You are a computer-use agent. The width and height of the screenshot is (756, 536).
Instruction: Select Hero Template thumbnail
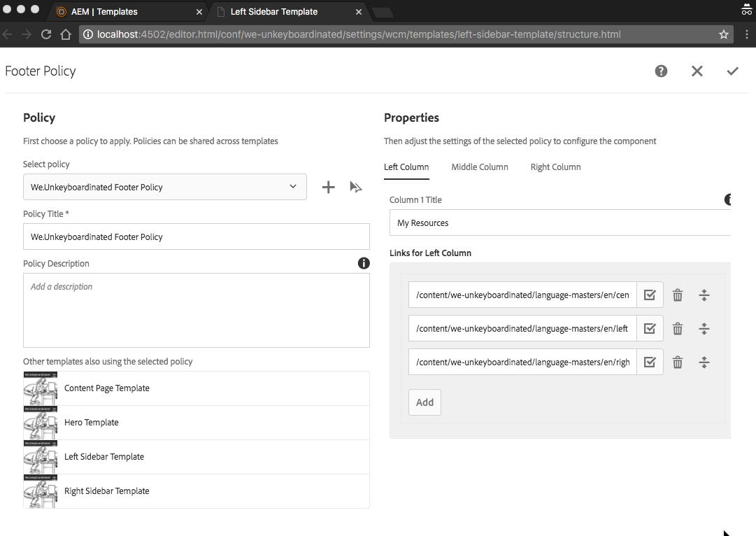coord(41,423)
